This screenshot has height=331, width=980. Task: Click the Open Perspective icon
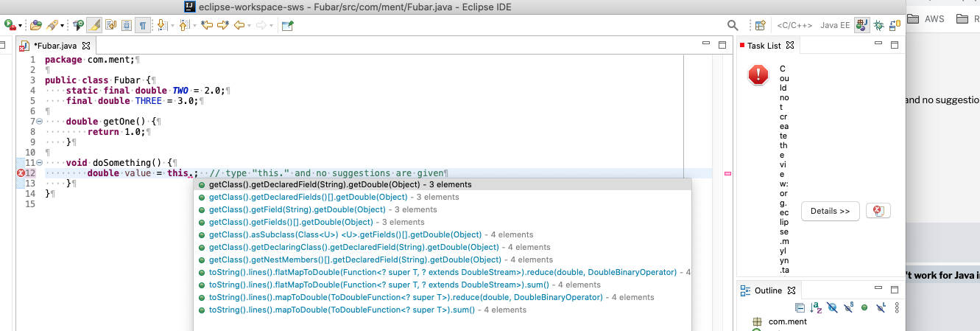click(761, 26)
